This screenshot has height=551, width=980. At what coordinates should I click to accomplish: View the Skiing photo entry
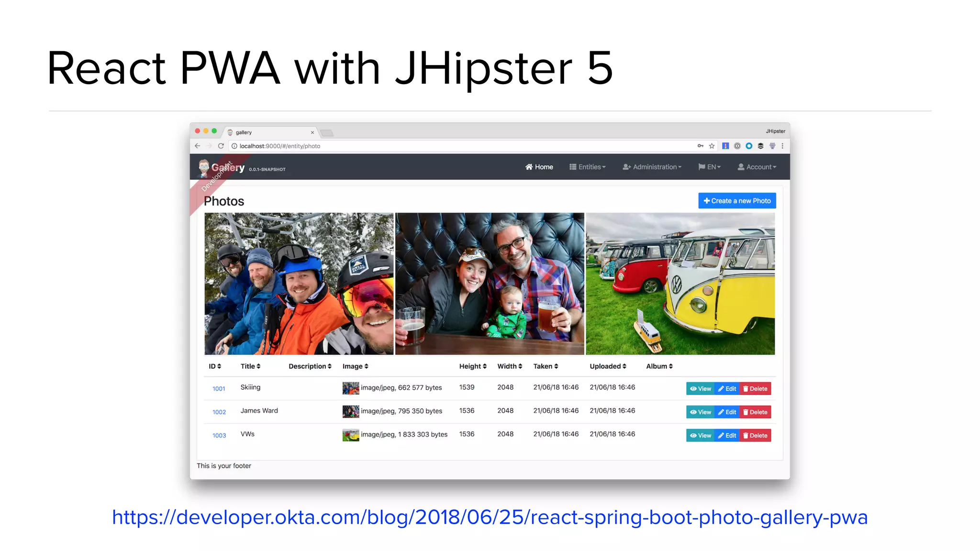(701, 389)
